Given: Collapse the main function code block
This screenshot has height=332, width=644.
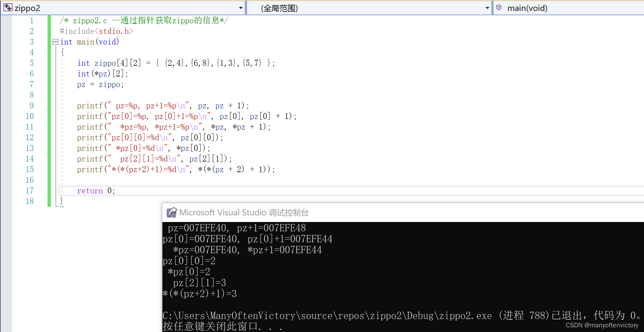Looking at the screenshot, I should [x=55, y=42].
